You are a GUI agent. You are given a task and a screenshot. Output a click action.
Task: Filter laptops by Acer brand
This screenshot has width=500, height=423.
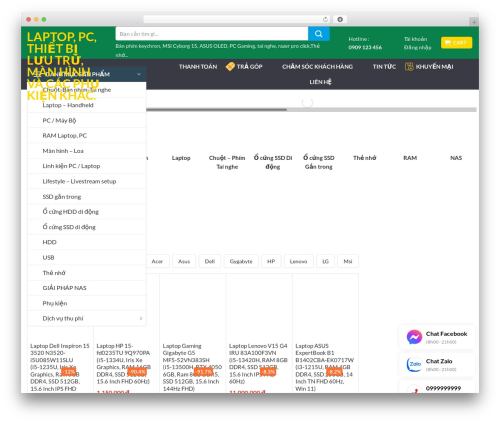(157, 261)
